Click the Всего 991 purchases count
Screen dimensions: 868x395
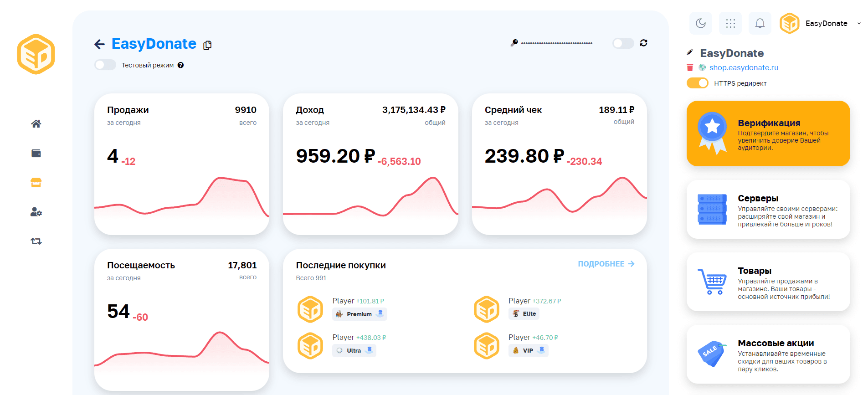coord(311,278)
